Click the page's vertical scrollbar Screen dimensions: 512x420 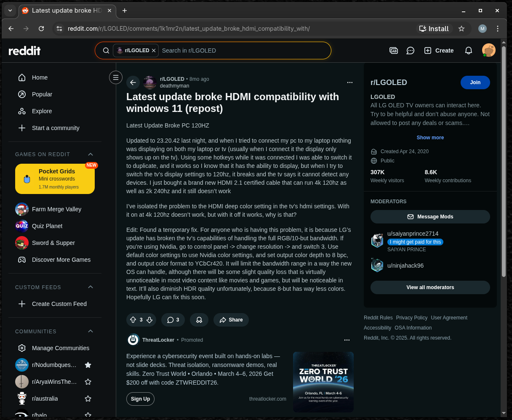point(504,168)
